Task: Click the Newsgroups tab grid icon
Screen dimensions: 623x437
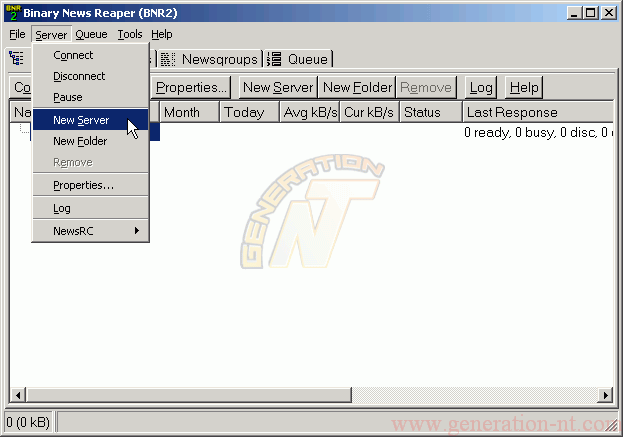Action: pos(168,59)
